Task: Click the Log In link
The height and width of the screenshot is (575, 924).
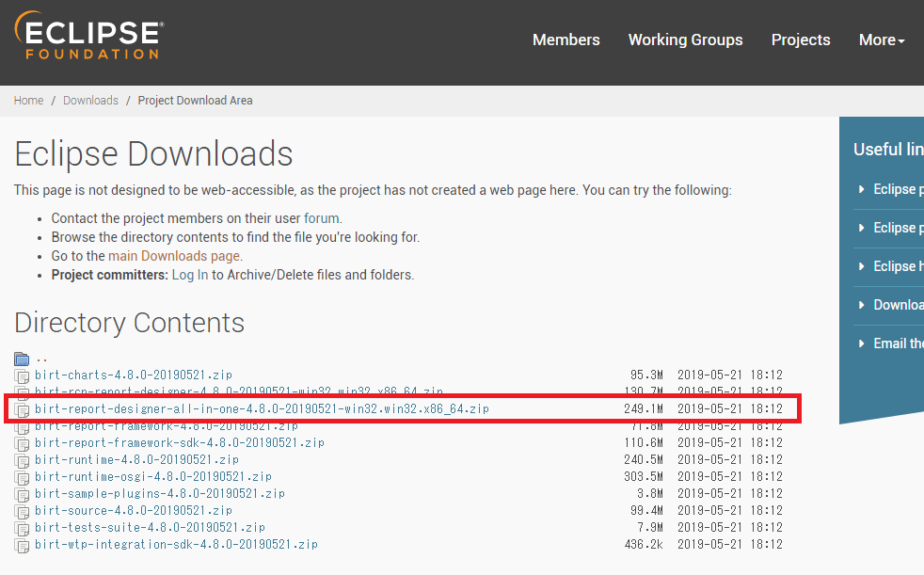Action: pyautogui.click(x=190, y=275)
